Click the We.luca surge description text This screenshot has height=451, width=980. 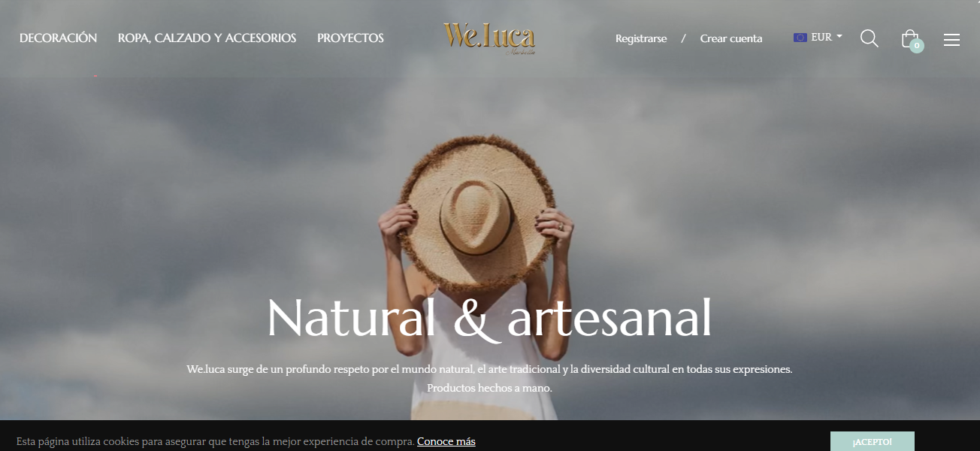490,369
